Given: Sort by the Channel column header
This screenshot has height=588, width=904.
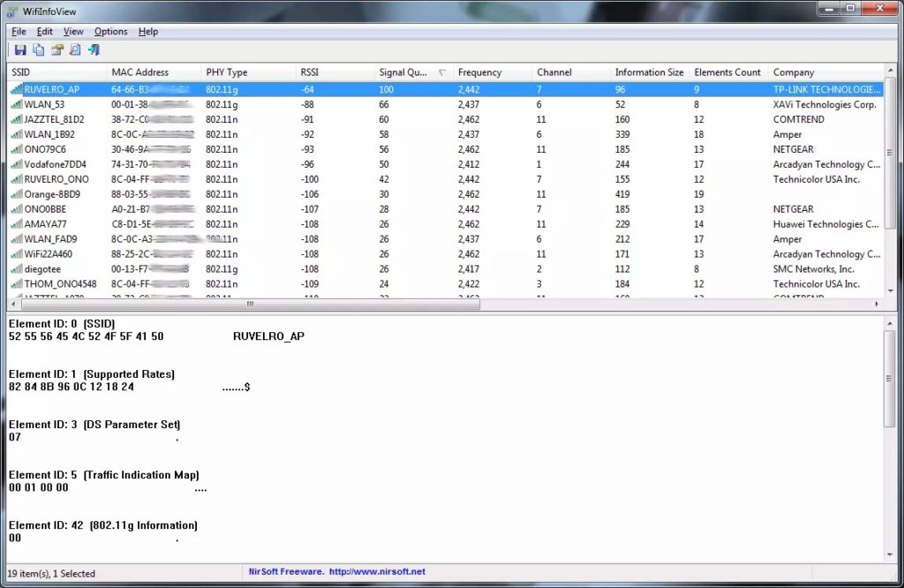Looking at the screenshot, I should tap(571, 72).
